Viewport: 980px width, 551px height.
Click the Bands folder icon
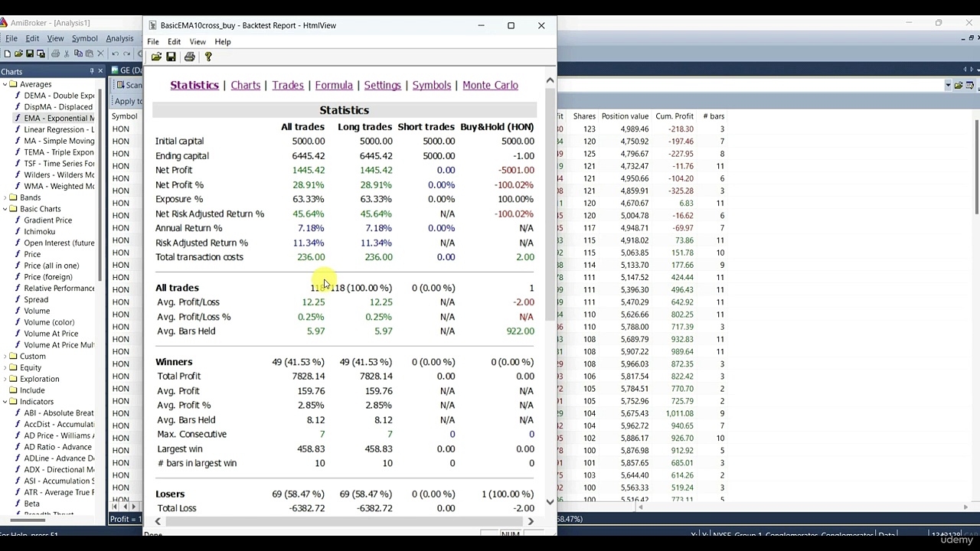pyautogui.click(x=13, y=197)
